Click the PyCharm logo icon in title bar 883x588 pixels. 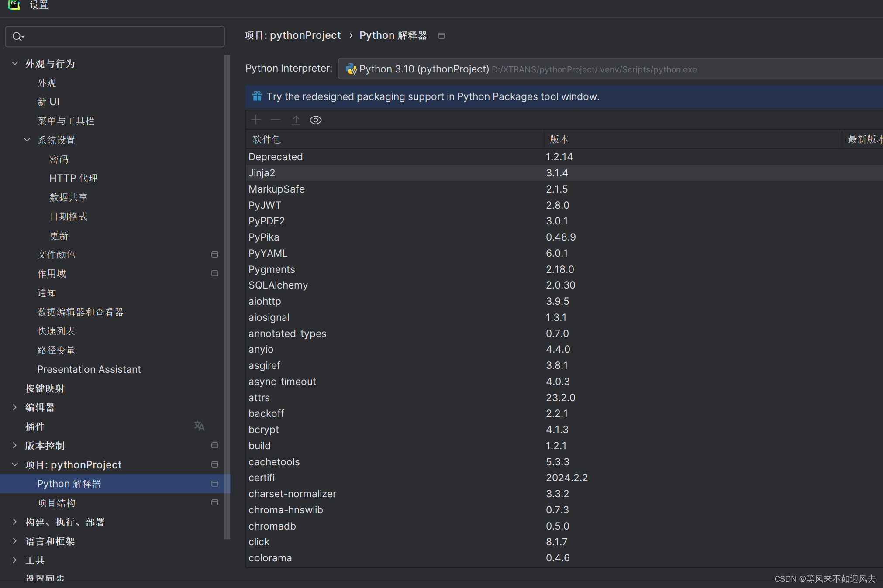coord(14,5)
